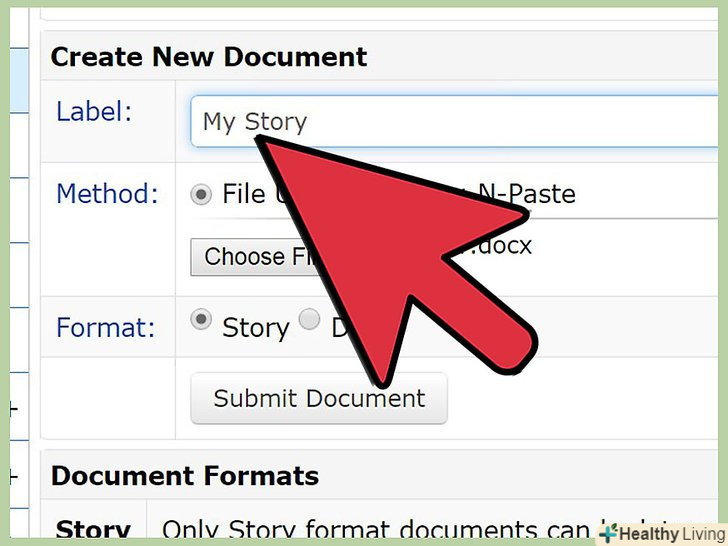This screenshot has width=728, height=546.
Task: Expand the upper plus marker in left sidebar
Action: coord(12,408)
